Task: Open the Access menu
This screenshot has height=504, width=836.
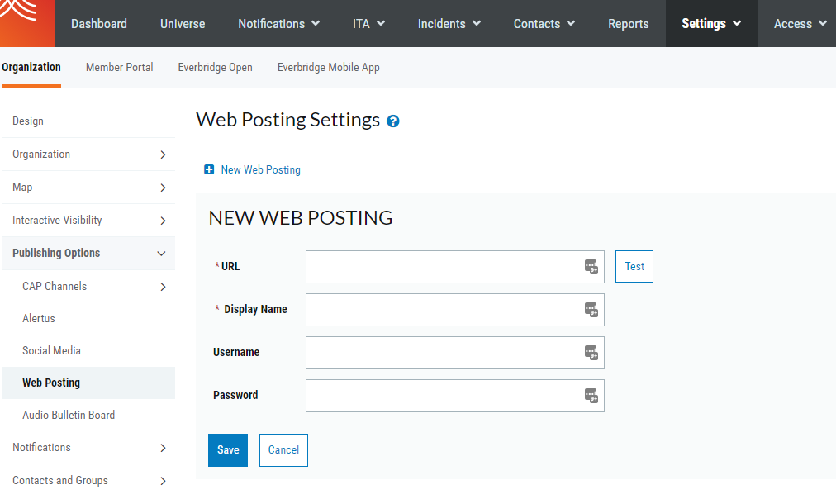Action: pos(797,23)
